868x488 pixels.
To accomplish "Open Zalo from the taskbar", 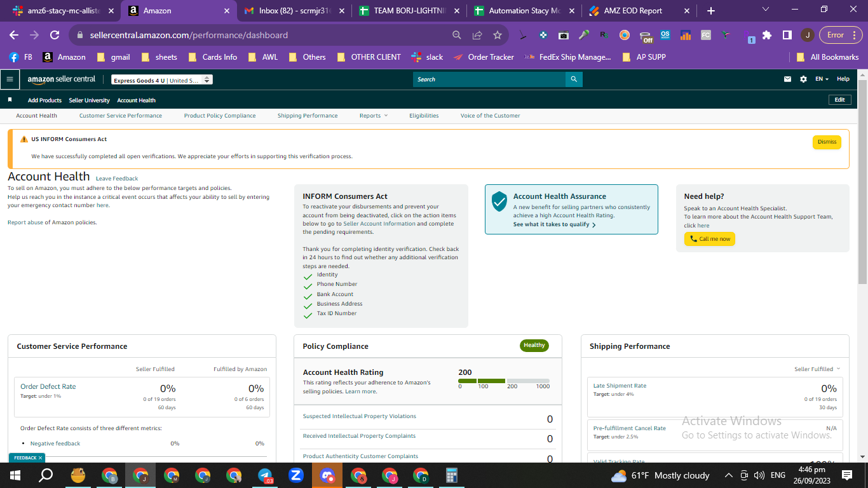I will click(296, 475).
